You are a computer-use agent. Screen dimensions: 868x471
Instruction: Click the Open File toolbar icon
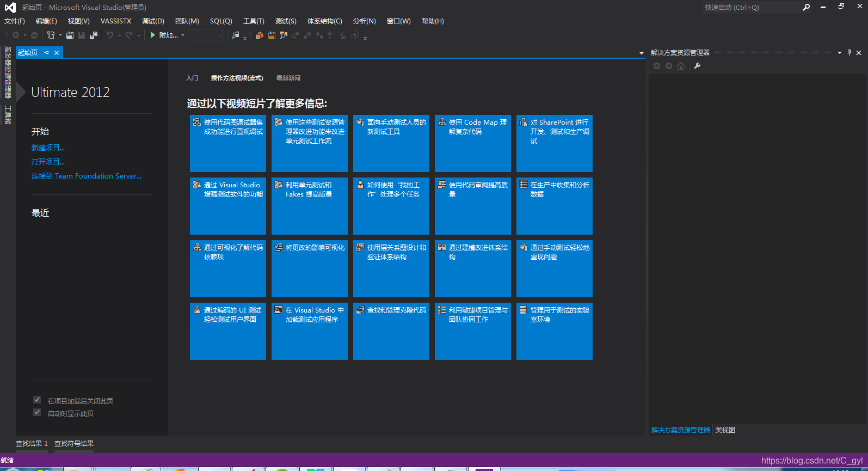point(70,35)
